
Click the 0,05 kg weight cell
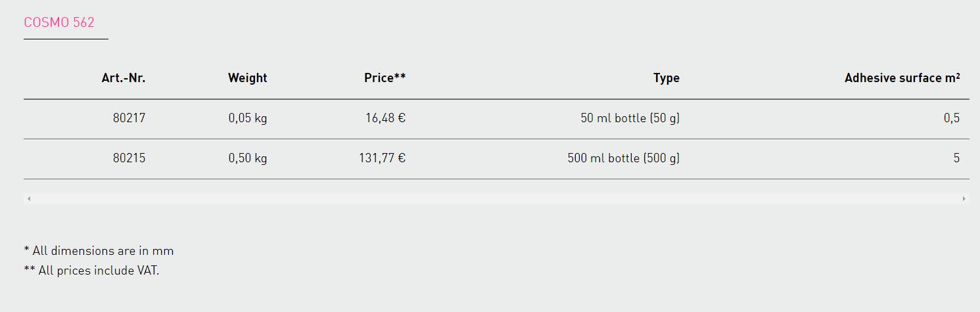point(248,118)
